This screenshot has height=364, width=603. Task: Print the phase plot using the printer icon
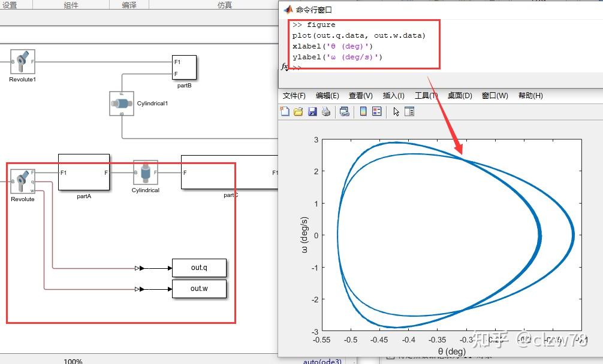[326, 111]
